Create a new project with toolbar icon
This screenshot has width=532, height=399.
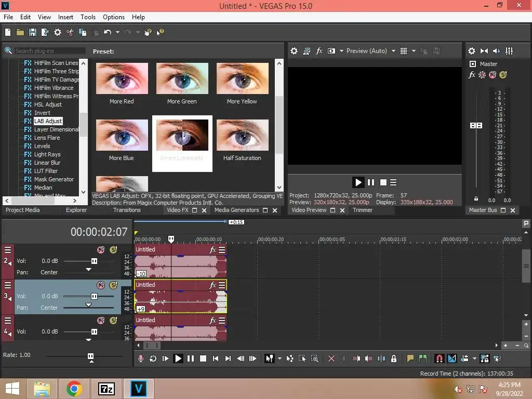point(8,32)
